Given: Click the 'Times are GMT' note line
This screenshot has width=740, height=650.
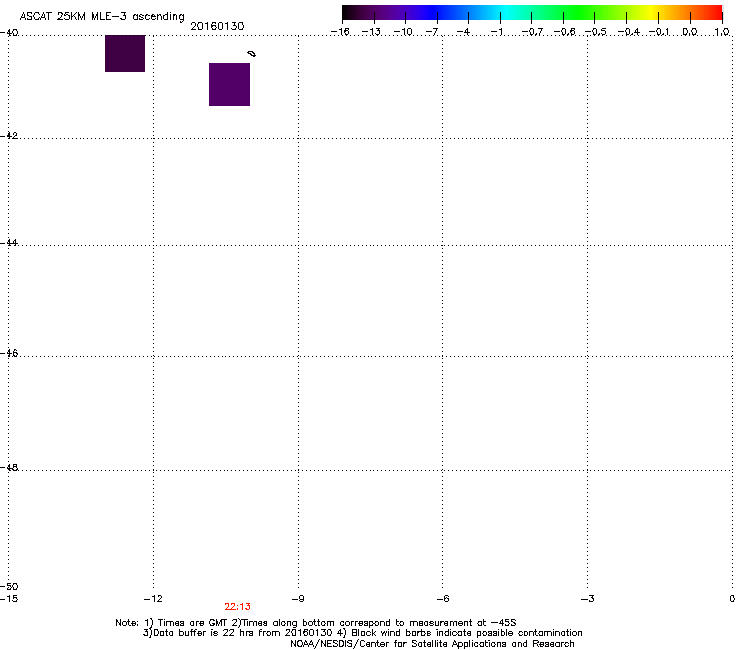Looking at the screenshot, I should pyautogui.click(x=316, y=623).
